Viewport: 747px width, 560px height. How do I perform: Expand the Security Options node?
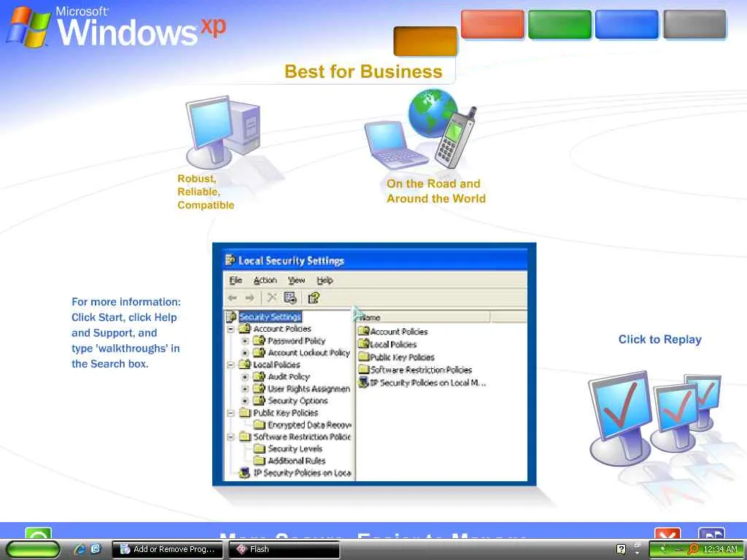245,401
